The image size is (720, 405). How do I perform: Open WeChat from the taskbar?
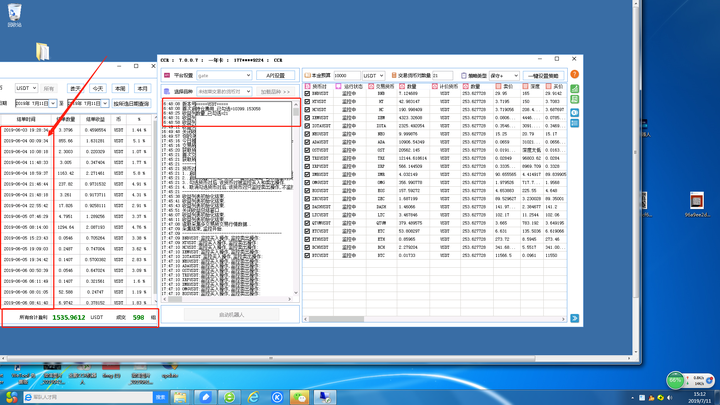point(300,397)
